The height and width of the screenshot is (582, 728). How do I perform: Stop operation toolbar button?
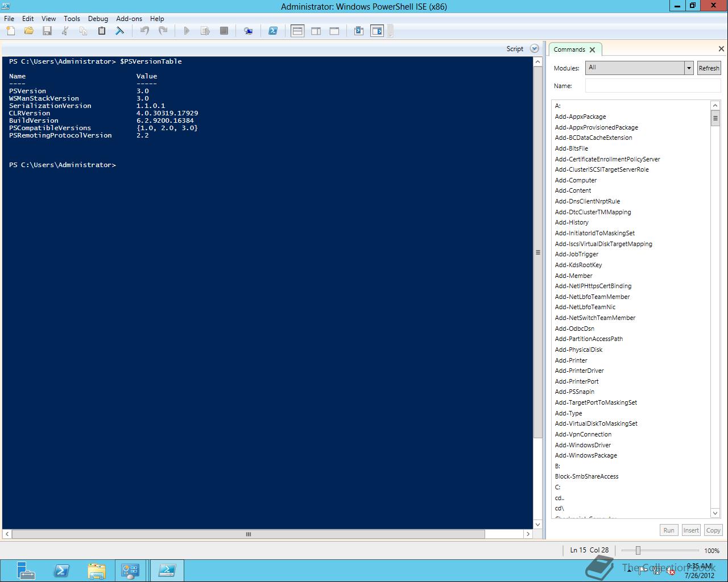(224, 31)
